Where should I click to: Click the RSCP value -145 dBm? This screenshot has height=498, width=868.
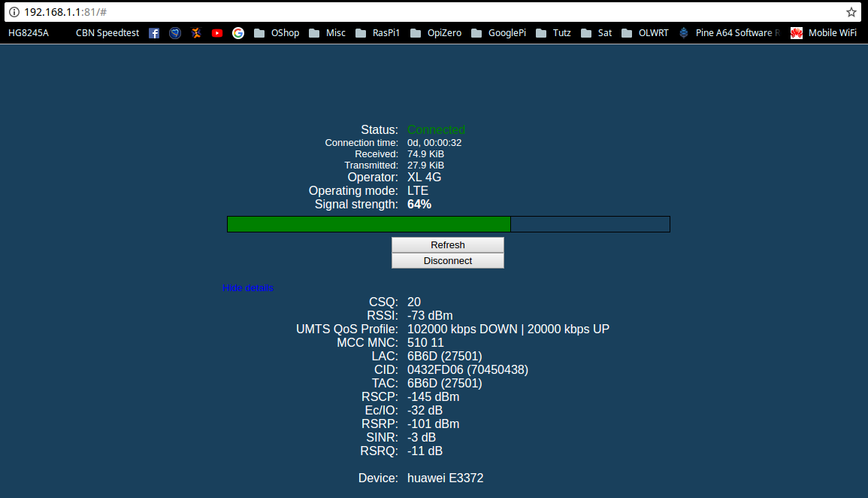tap(434, 396)
